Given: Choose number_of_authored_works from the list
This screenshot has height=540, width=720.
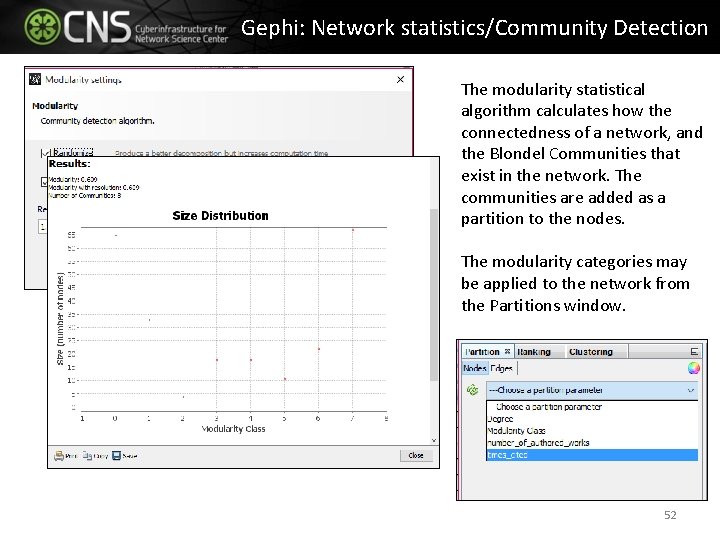Looking at the screenshot, I should [592, 443].
